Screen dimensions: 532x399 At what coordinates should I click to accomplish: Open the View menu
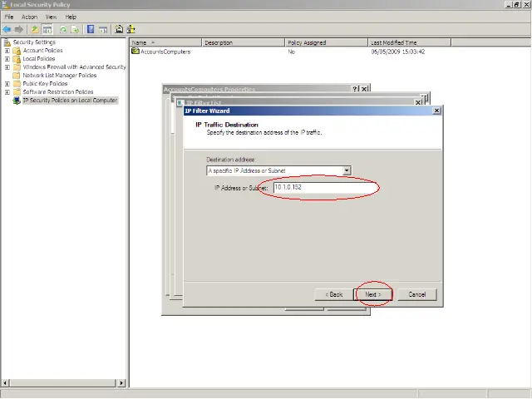(x=51, y=17)
